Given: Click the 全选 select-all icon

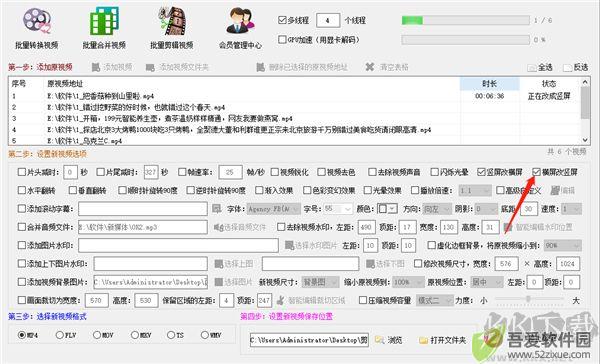Looking at the screenshot, I should pos(532,68).
